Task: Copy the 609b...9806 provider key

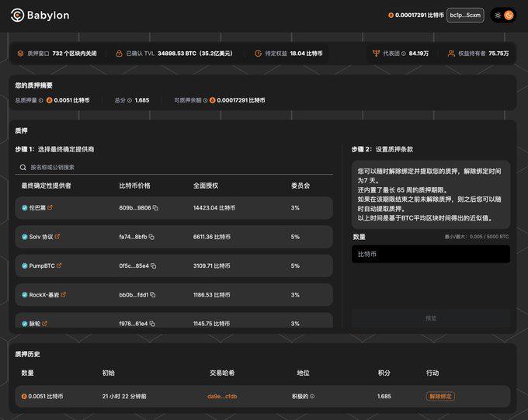Action: pos(155,208)
